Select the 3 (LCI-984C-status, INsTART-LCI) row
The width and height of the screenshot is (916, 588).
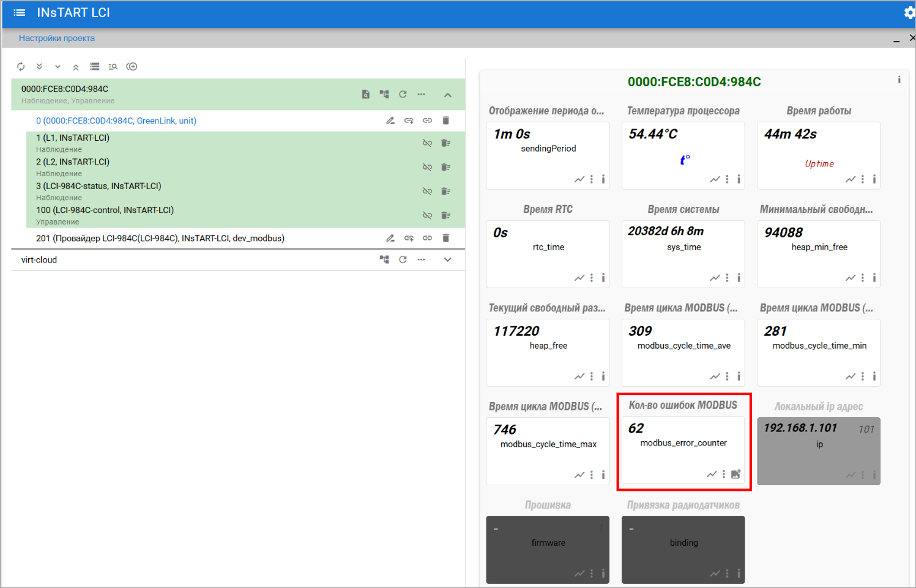pyautogui.click(x=245, y=191)
